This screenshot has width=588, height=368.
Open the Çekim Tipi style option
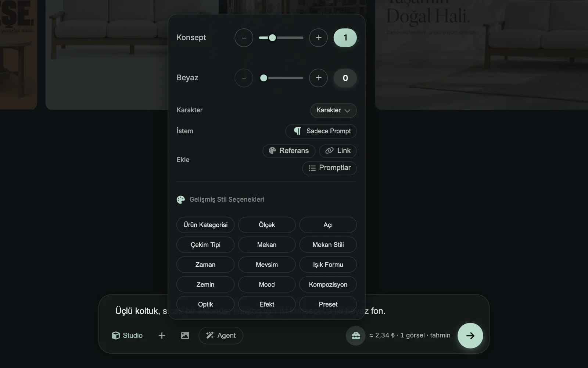pos(205,245)
